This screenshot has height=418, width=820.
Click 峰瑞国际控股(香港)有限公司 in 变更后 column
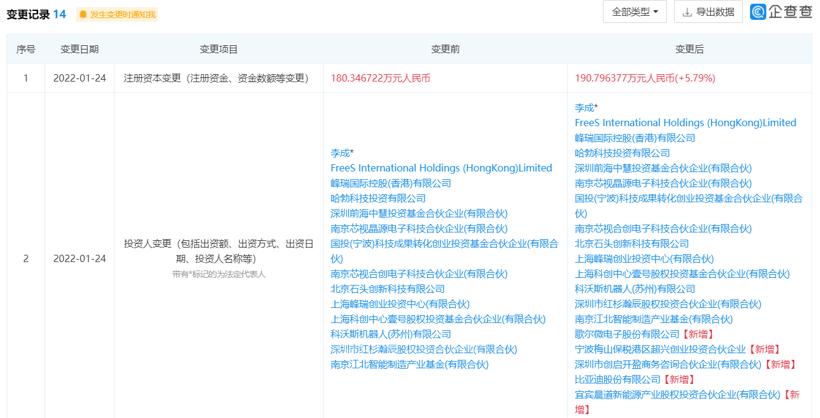634,137
